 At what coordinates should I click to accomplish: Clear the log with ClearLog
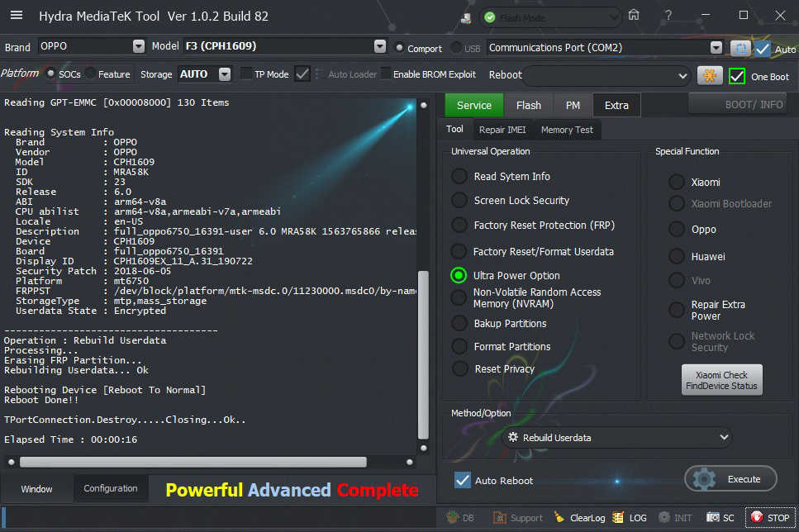(x=580, y=518)
